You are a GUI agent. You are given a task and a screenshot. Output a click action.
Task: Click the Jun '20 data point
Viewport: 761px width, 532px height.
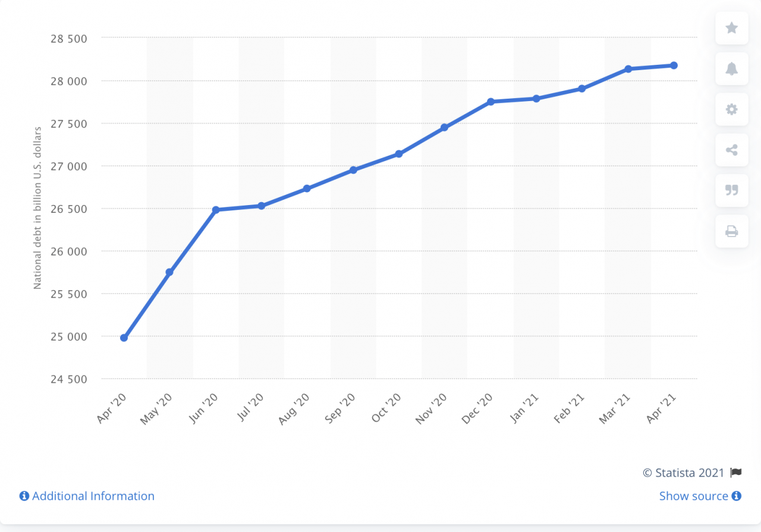215,210
